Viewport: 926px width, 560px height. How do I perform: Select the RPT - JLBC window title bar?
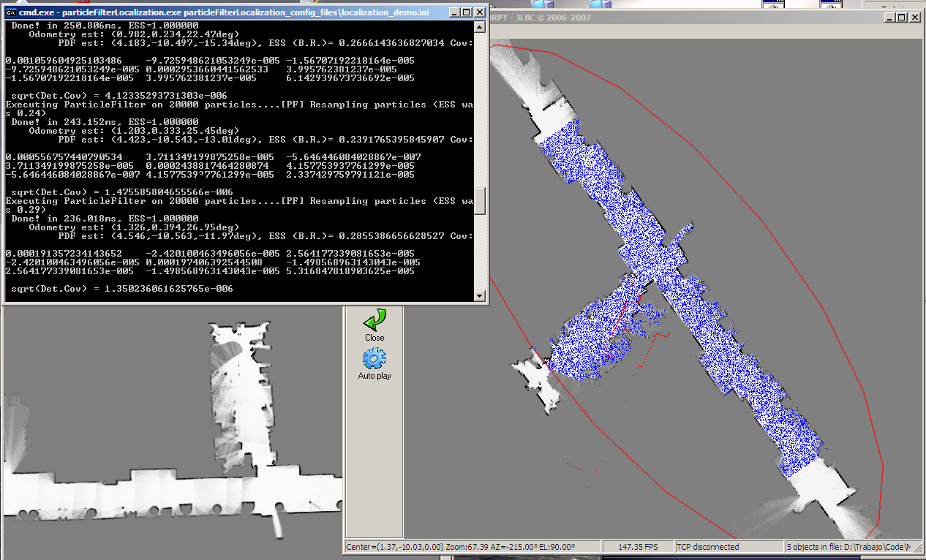tap(658, 16)
